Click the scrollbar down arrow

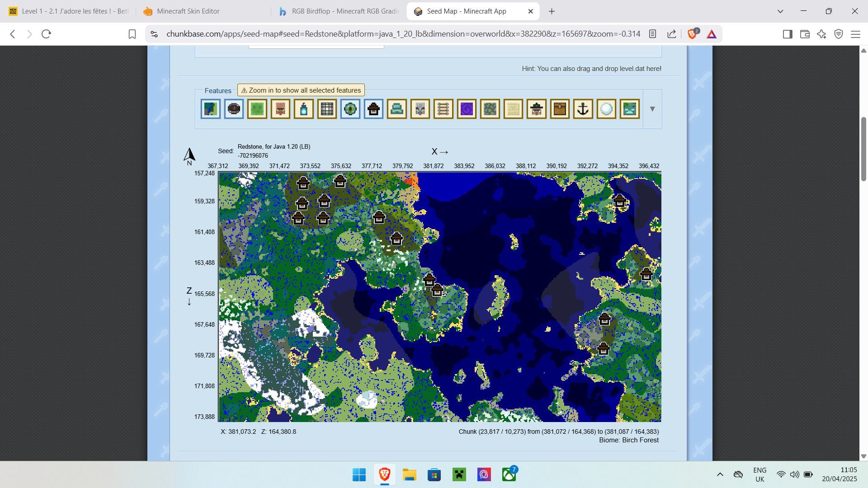coord(863,456)
